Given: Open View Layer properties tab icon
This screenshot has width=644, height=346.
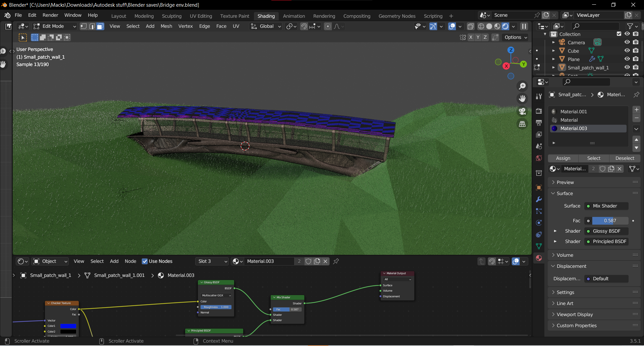Looking at the screenshot, I should click(x=539, y=134).
